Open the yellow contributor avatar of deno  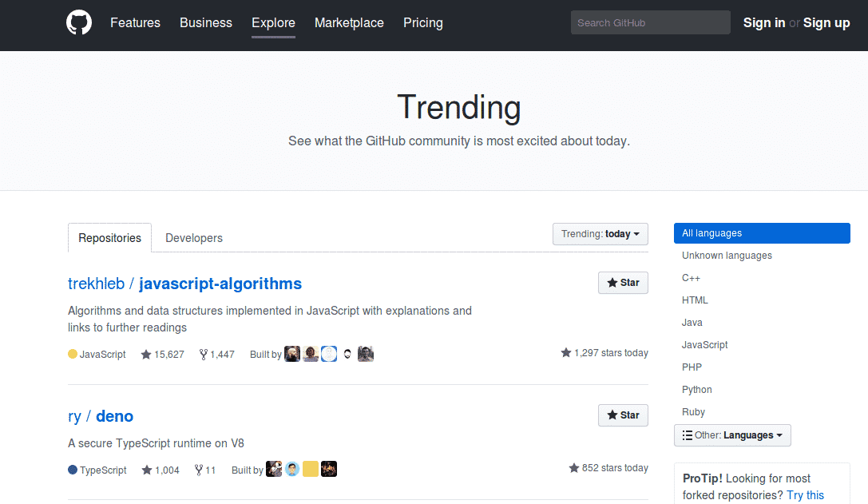311,469
